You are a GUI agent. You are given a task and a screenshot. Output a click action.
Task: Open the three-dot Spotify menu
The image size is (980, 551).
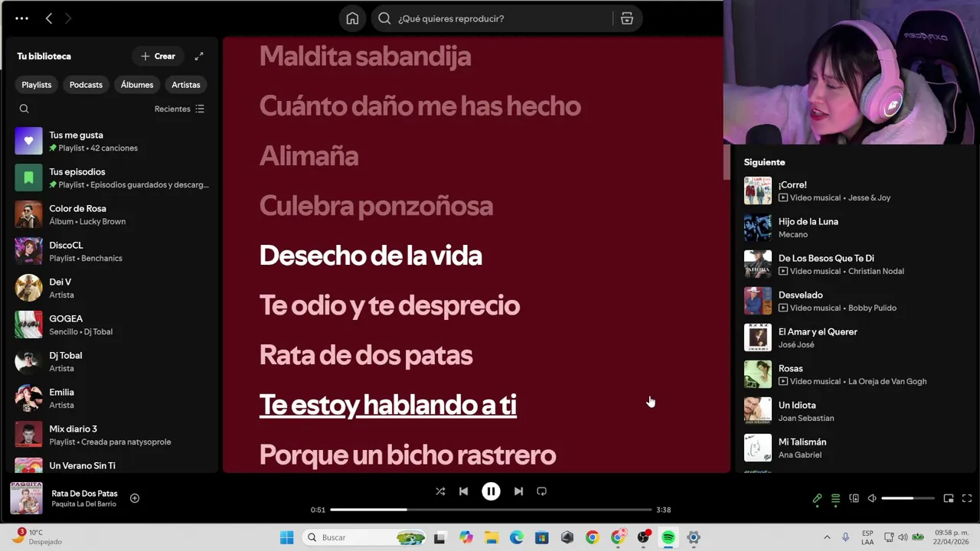(21, 18)
